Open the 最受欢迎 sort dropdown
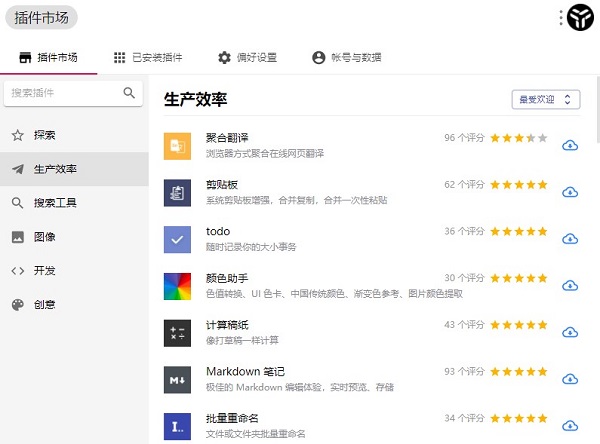This screenshot has width=600, height=444. click(545, 99)
